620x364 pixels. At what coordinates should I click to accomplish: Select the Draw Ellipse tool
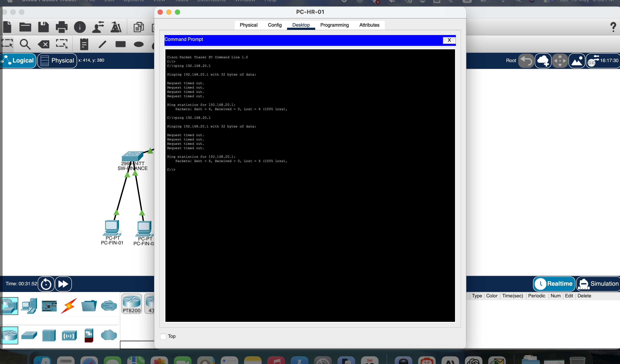(x=139, y=45)
